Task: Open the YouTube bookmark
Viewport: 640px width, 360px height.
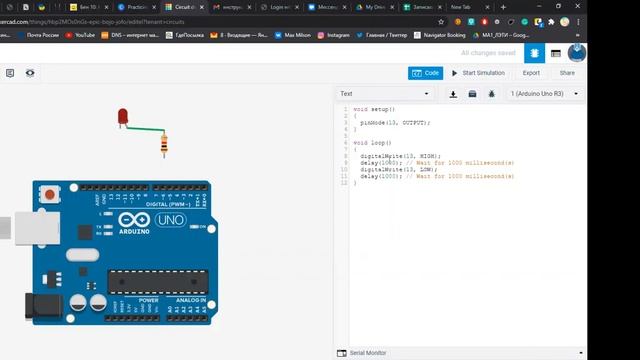Action: coord(80,36)
